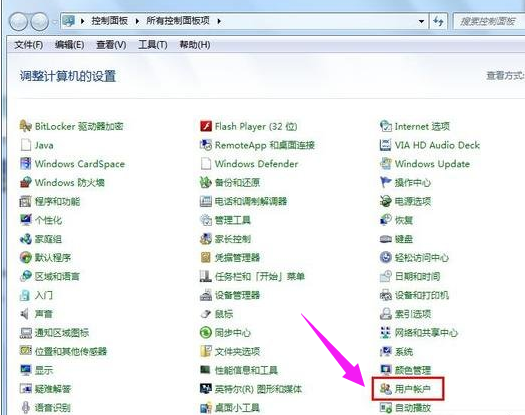
Task: Expand the arrow after 所有控制面板项 breadcrumb
Action: pos(219,21)
